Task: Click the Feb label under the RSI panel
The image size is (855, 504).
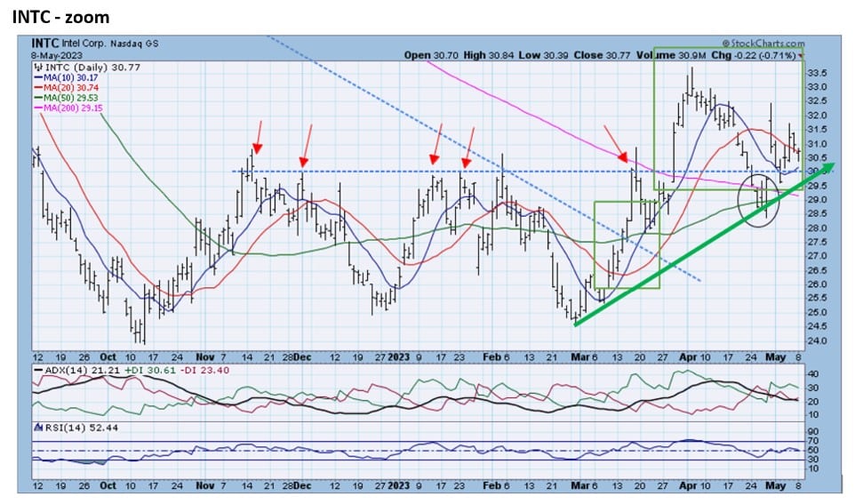Action: coord(491,485)
